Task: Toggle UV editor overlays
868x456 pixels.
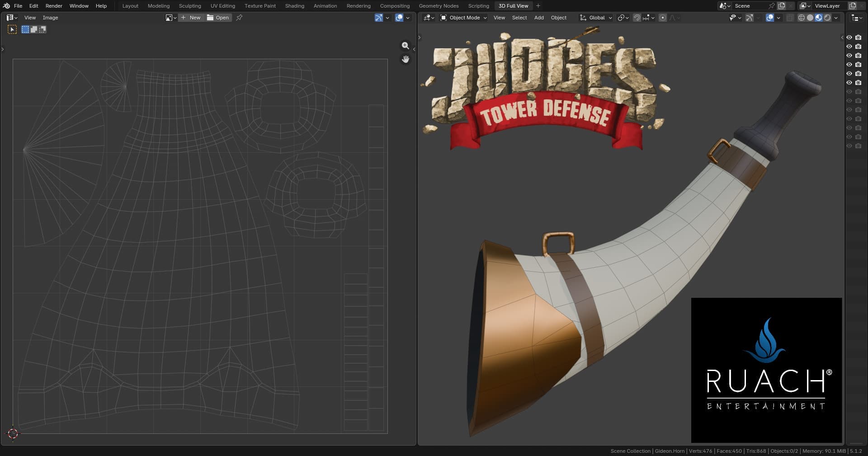Action: (399, 18)
